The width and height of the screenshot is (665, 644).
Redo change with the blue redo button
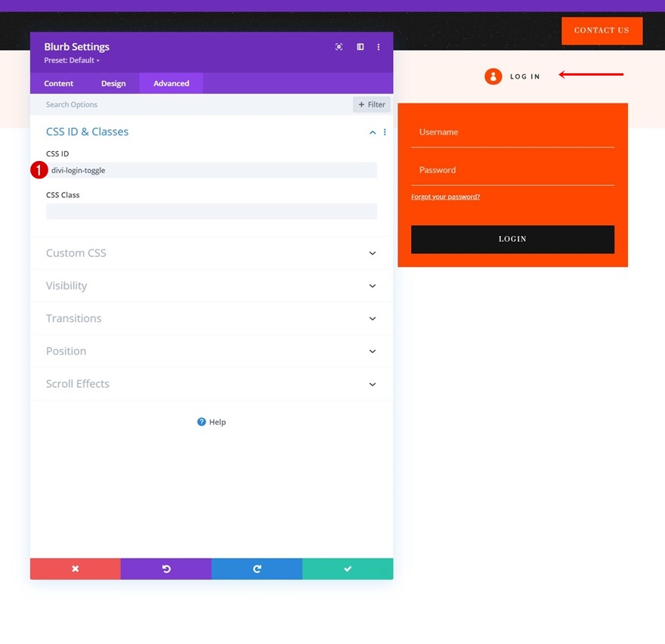[257, 568]
